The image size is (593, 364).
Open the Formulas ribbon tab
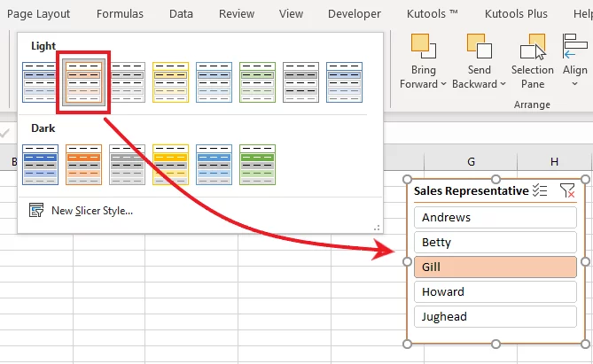tap(120, 14)
